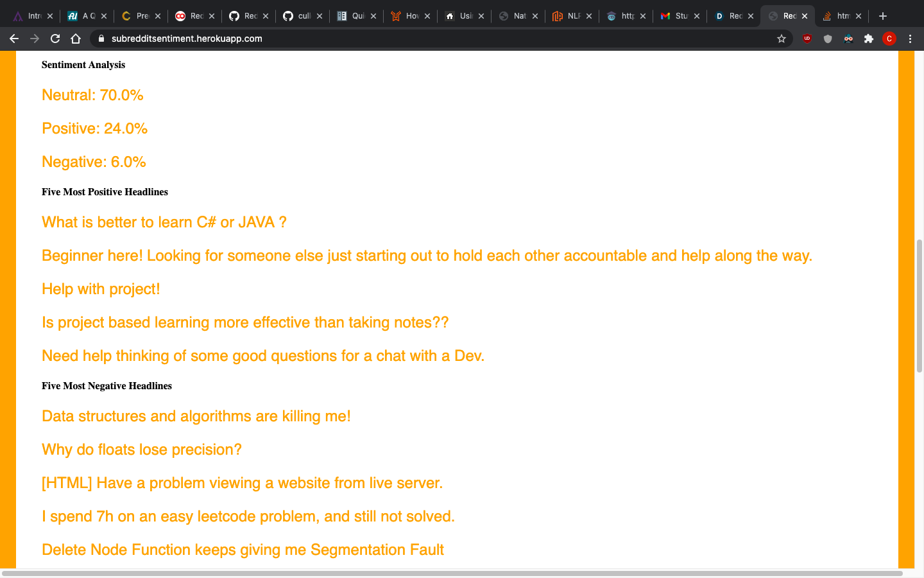Click the Neutral: 70.0% value

pos(92,95)
